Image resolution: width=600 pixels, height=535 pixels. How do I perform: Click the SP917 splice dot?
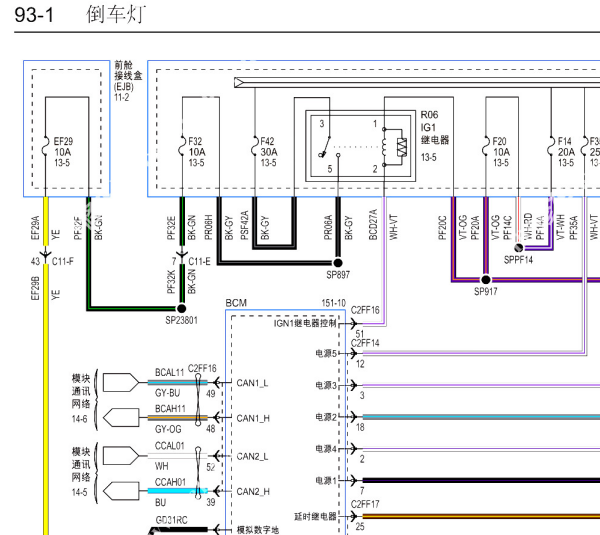coord(486,280)
